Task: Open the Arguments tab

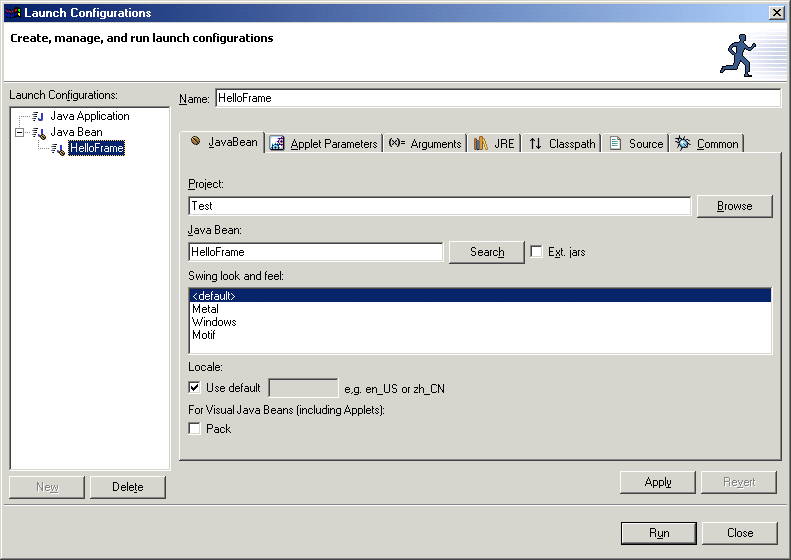Action: [425, 144]
